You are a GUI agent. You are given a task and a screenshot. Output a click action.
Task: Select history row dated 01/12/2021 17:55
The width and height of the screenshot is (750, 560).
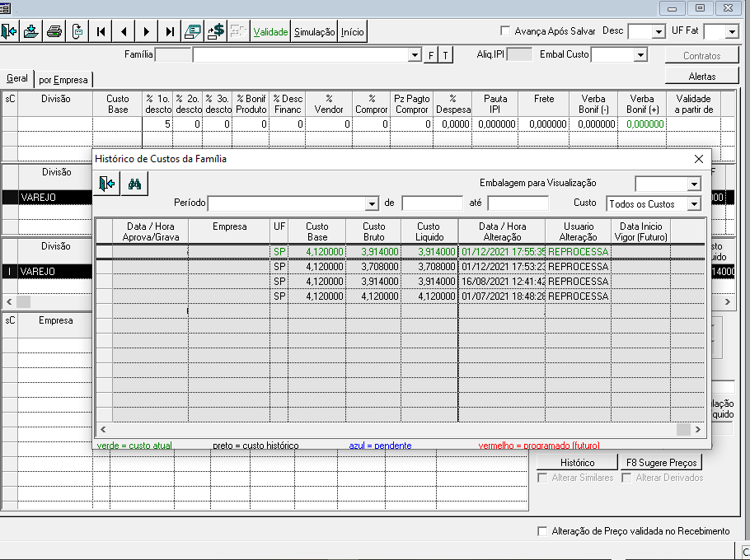pyautogui.click(x=401, y=252)
